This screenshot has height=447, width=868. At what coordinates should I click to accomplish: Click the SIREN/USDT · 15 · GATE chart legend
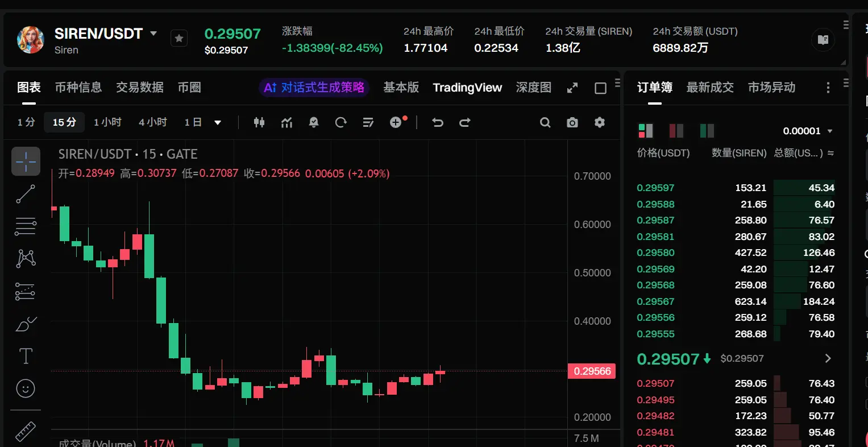click(128, 154)
